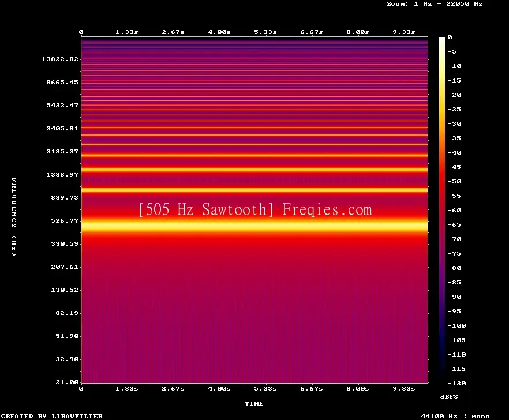Click the 839.73 frequency axis label
The width and height of the screenshot is (509, 420).
65,197
